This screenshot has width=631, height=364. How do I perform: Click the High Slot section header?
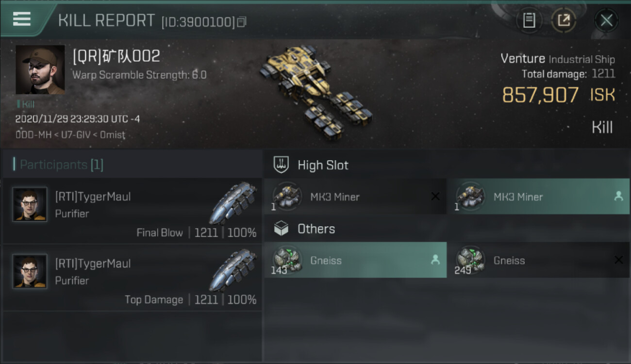coord(311,165)
